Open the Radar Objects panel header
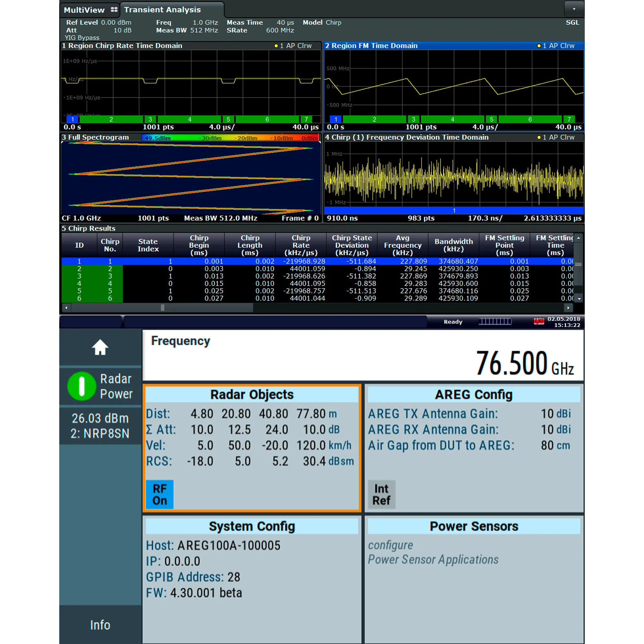Image resolution: width=644 pixels, height=644 pixels. click(x=252, y=394)
